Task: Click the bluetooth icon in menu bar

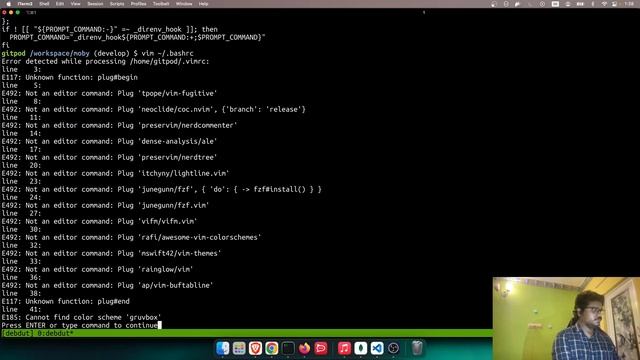Action: pyautogui.click(x=593, y=4)
